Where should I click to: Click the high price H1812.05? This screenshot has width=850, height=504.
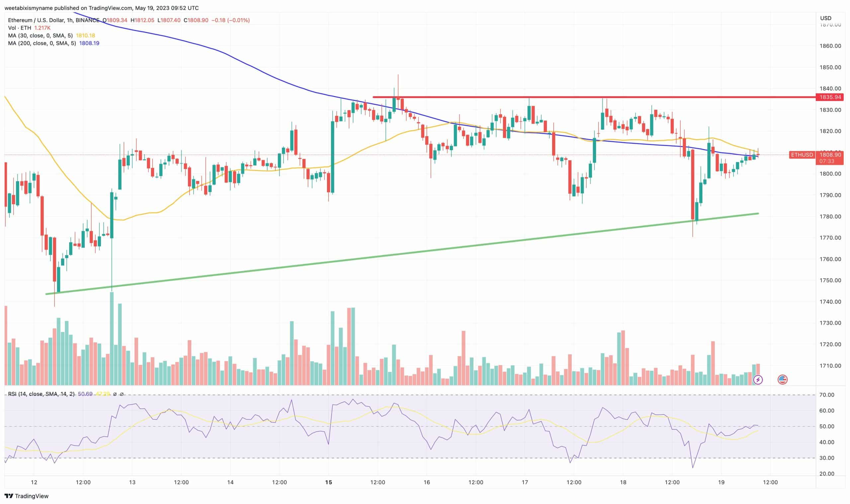click(143, 20)
